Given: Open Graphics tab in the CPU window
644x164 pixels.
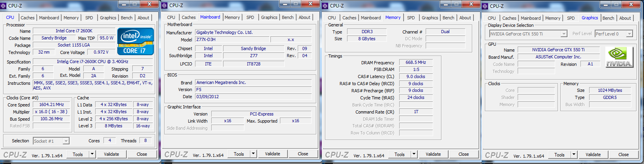Looking at the screenshot, I should (108, 18).
